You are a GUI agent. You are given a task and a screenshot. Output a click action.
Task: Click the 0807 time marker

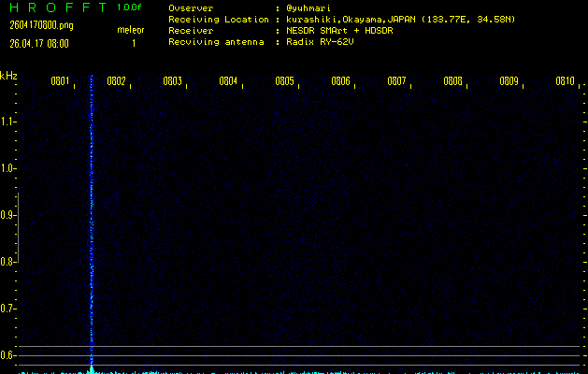pos(396,81)
